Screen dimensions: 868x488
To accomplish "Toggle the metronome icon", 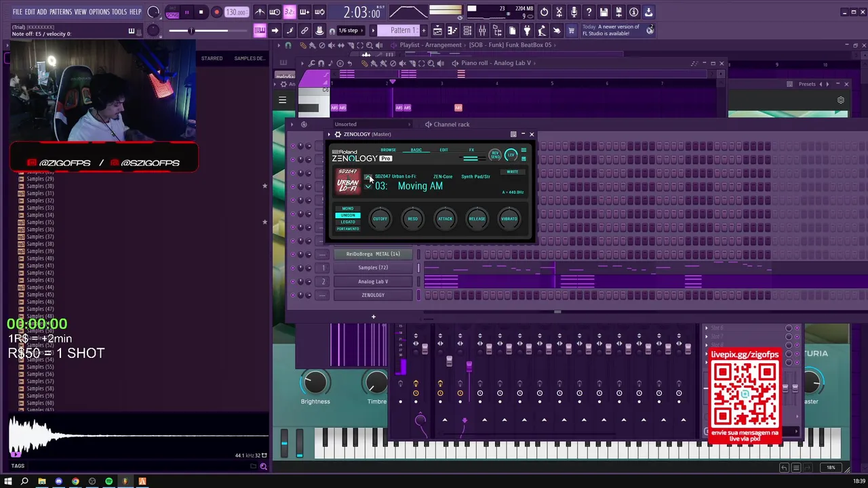I will coord(260,12).
